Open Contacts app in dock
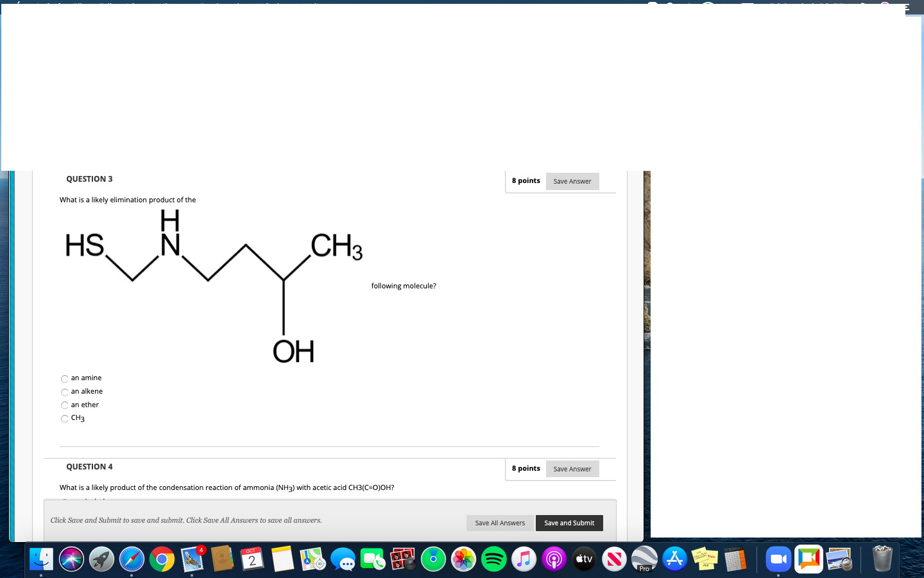 (222, 559)
